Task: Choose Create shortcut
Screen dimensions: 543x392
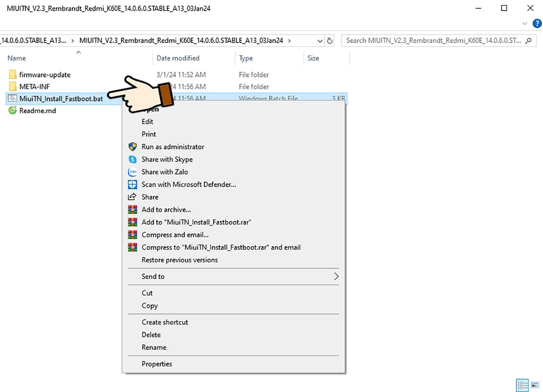Action: tap(165, 322)
